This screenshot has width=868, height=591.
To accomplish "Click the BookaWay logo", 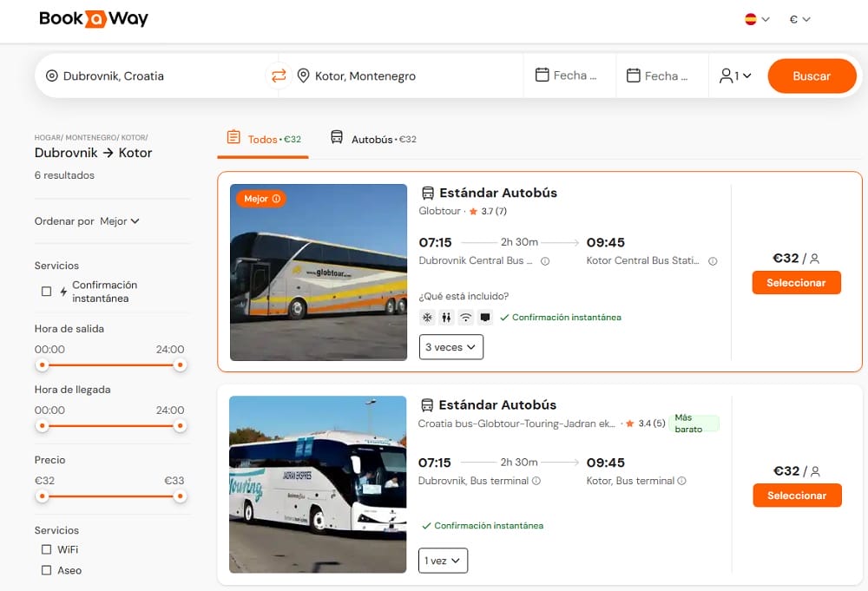I will pyautogui.click(x=94, y=19).
